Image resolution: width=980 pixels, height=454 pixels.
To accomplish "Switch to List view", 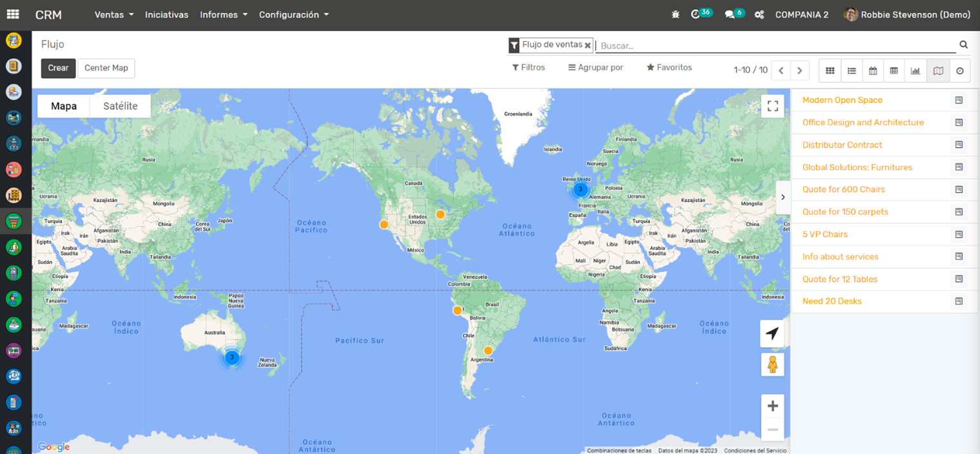I will tap(852, 71).
